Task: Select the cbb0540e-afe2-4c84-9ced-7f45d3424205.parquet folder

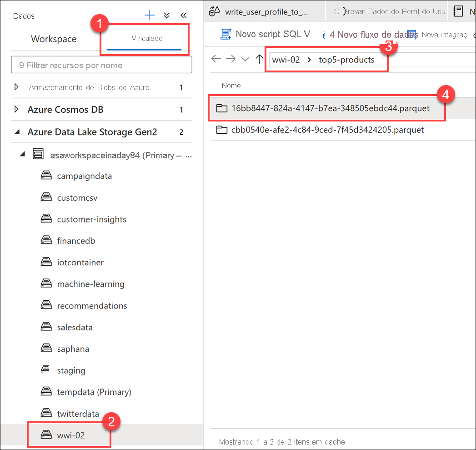Action: pyautogui.click(x=327, y=130)
